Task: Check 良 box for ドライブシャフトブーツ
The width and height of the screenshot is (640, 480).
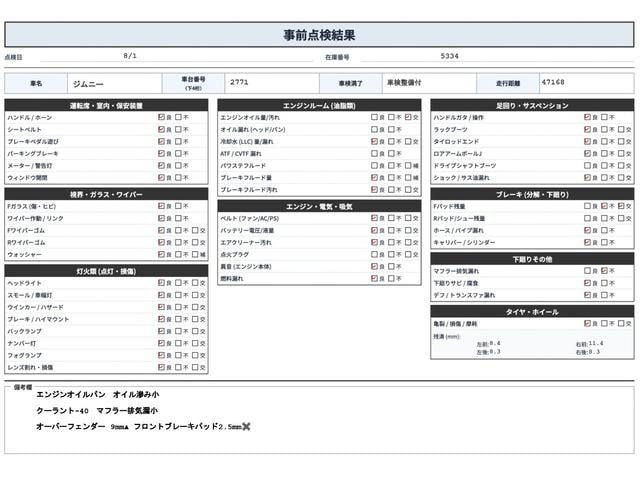Action: click(587, 166)
